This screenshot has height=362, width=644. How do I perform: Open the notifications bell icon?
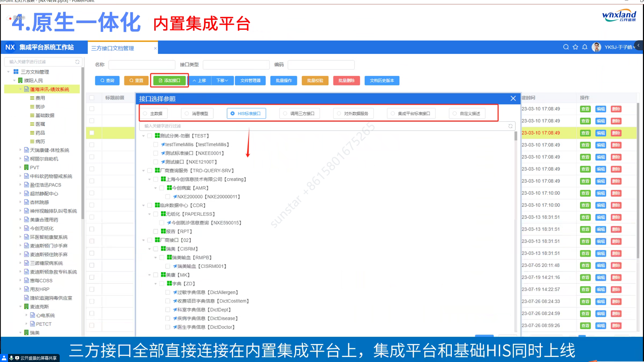pyautogui.click(x=585, y=47)
